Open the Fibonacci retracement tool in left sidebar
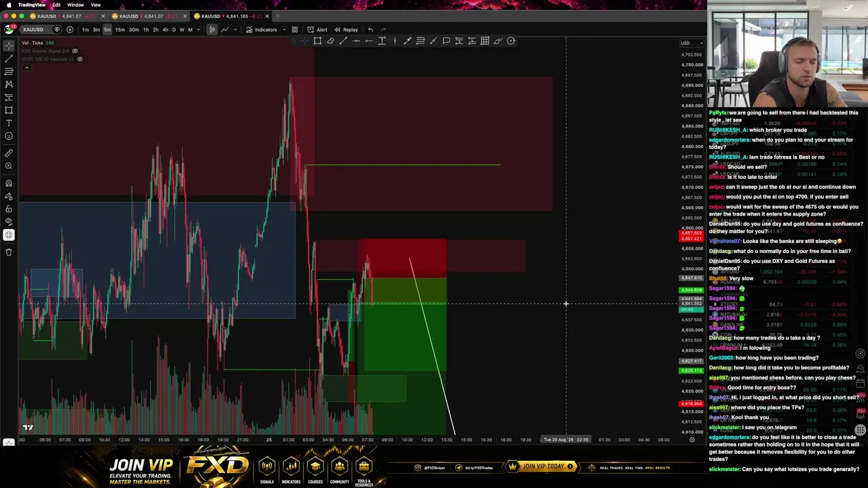This screenshot has height=488, width=868. coord(9,71)
